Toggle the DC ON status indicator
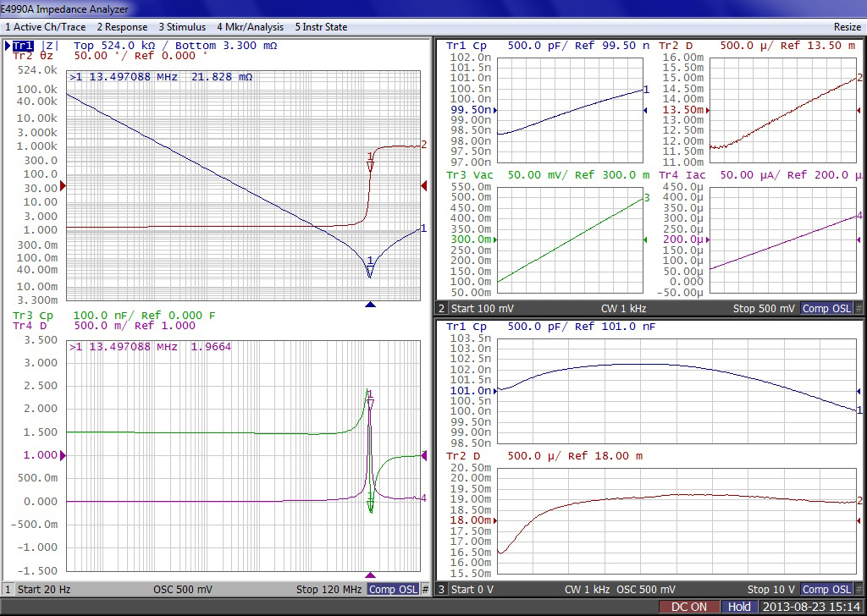 [x=689, y=607]
